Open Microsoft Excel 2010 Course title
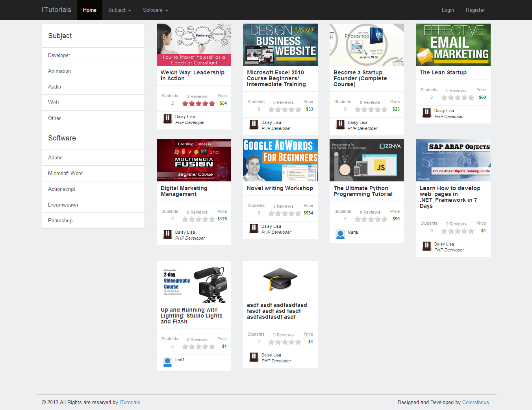 click(x=276, y=78)
